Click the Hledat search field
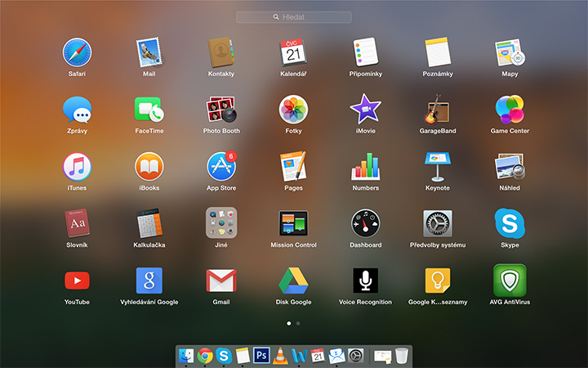The image size is (588, 368). [294, 17]
